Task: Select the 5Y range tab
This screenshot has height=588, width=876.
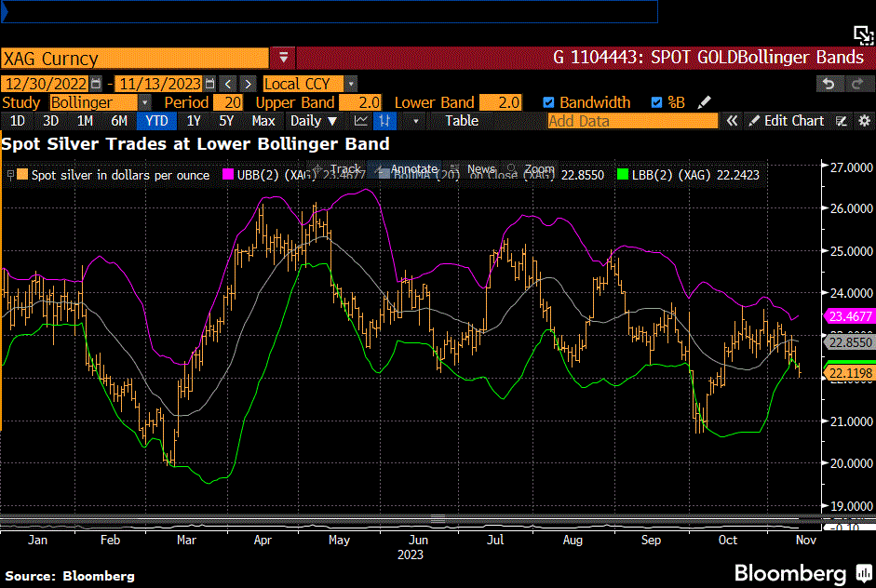Action: point(226,121)
